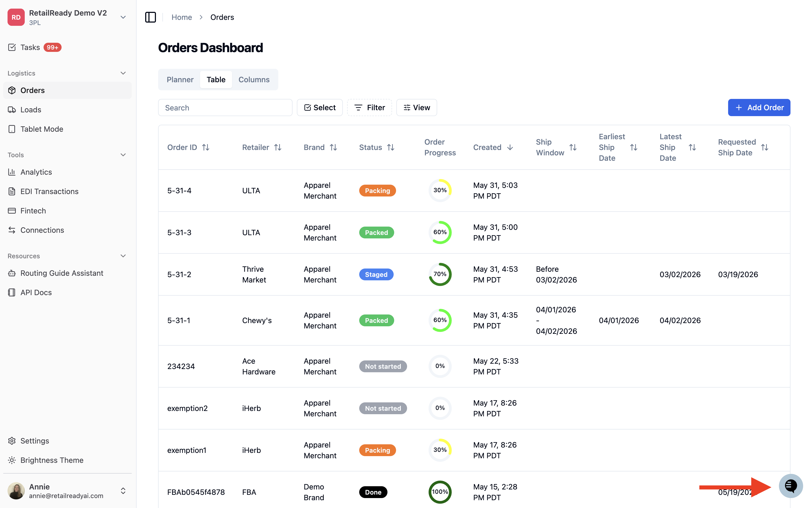
Task: Click the Loads truck icon
Action: pyautogui.click(x=12, y=110)
